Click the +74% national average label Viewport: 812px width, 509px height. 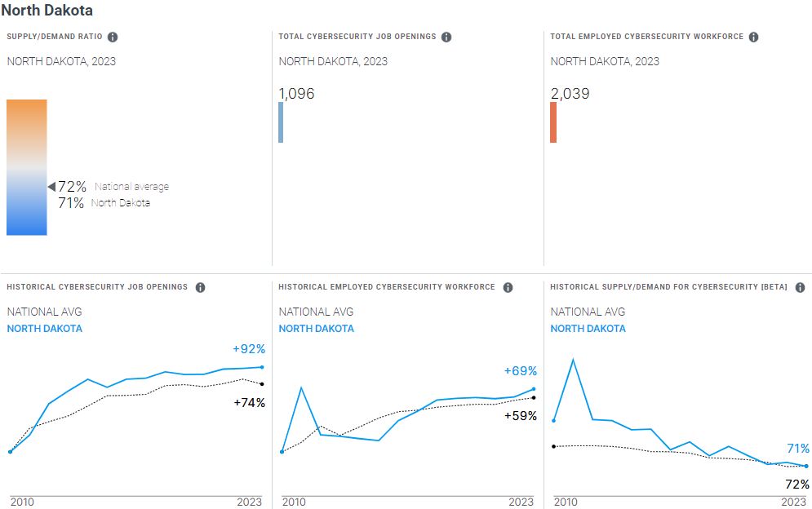point(249,402)
